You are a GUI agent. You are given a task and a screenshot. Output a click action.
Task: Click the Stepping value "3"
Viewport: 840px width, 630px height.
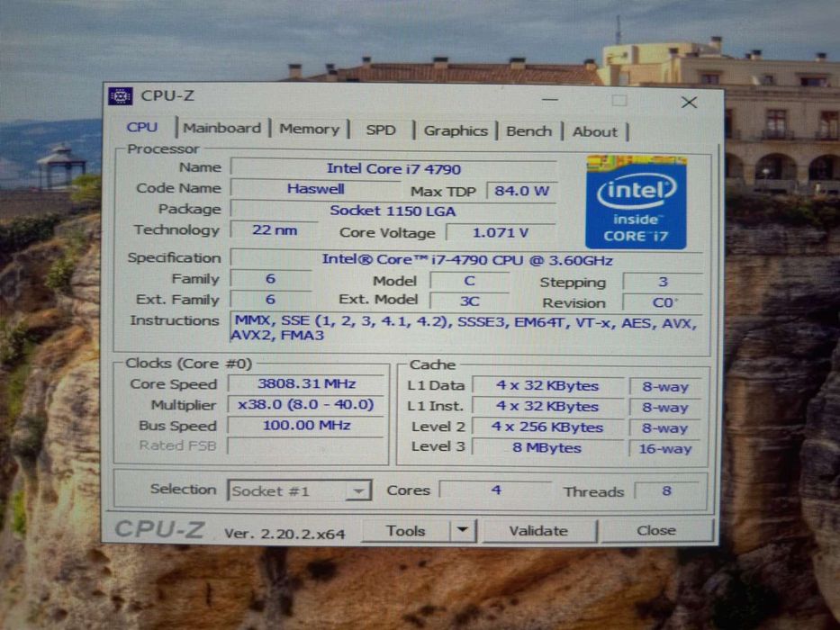[663, 282]
